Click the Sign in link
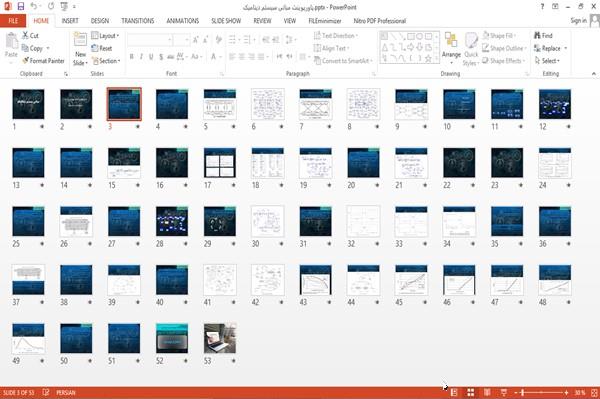This screenshot has width=600, height=399. [x=578, y=21]
